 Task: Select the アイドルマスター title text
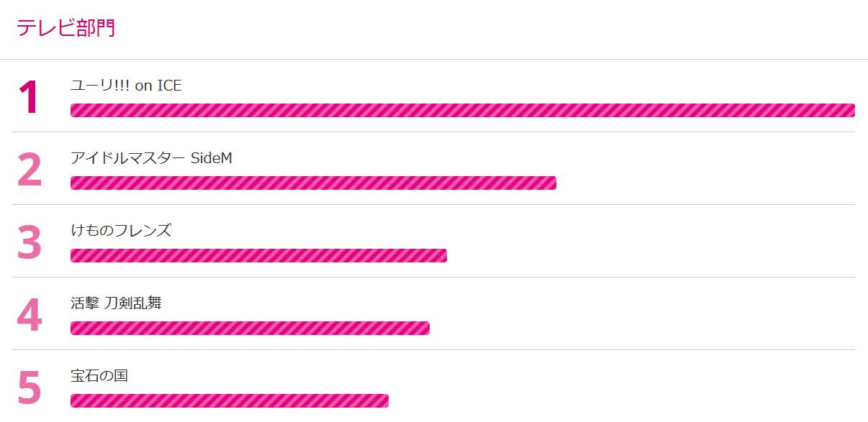click(x=127, y=158)
